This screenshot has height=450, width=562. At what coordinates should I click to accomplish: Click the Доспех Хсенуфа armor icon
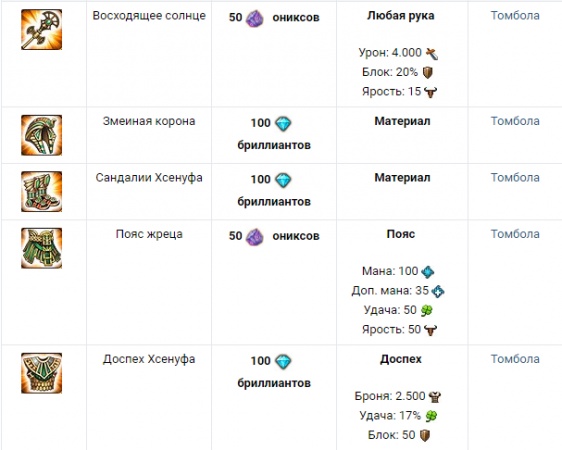point(42,373)
